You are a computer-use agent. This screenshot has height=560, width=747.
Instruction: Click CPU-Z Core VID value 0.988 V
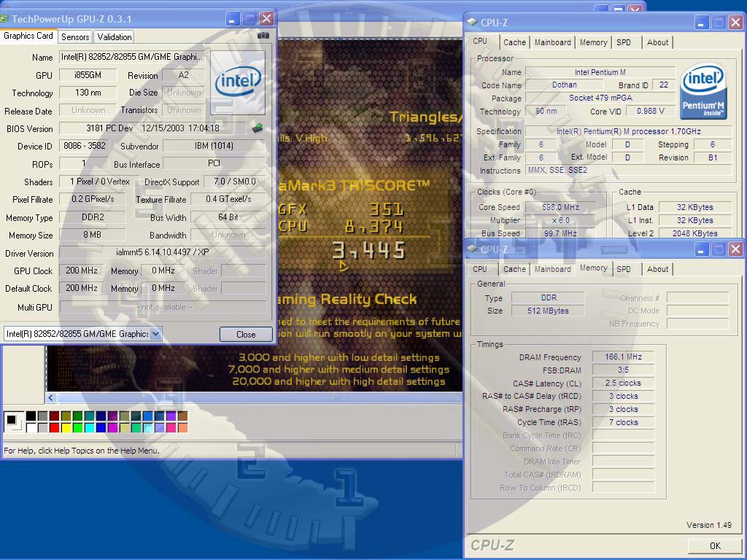(x=650, y=111)
